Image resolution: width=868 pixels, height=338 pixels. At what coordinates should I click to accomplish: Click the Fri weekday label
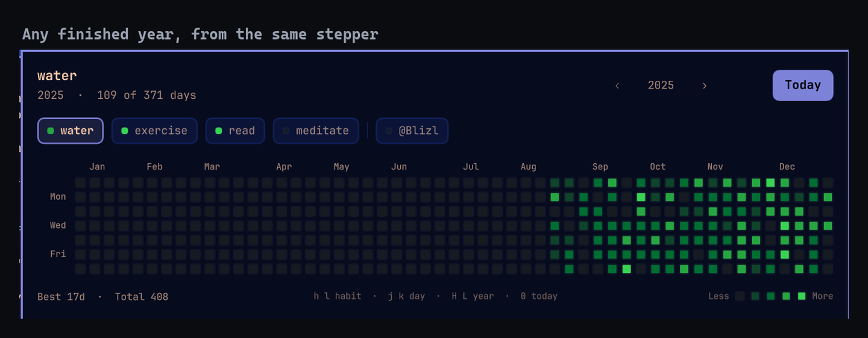coord(58,254)
